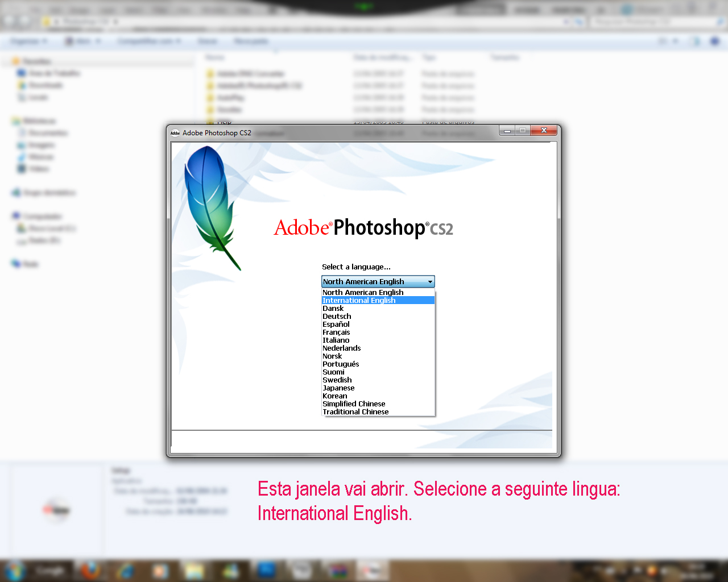Open Firefox from the Windows taskbar
This screenshot has width=728, height=582.
(x=90, y=570)
